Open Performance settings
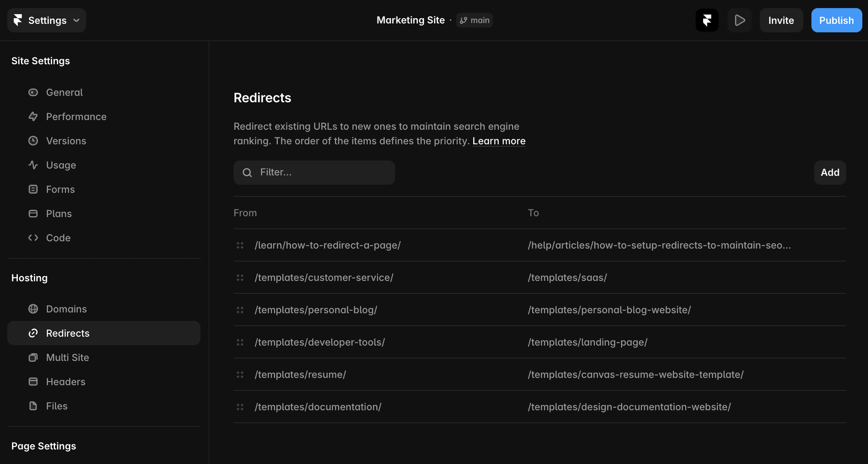The height and width of the screenshot is (464, 868). 104,117
